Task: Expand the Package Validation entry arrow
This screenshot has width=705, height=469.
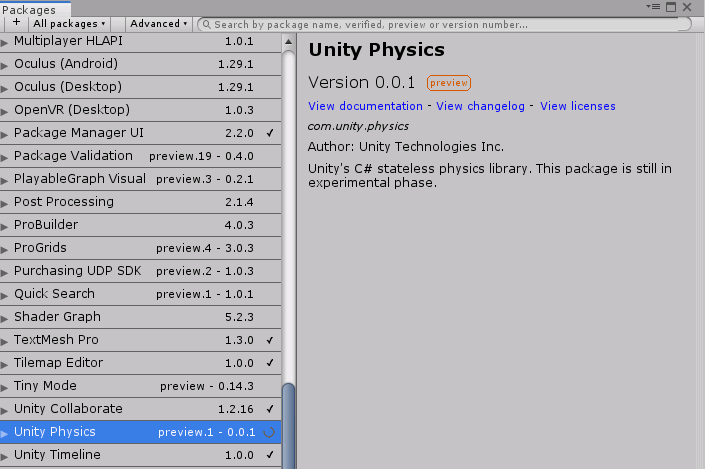Action: point(4,157)
